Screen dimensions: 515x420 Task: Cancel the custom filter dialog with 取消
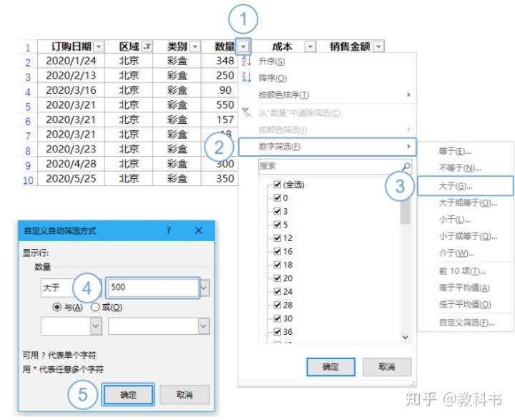[185, 395]
